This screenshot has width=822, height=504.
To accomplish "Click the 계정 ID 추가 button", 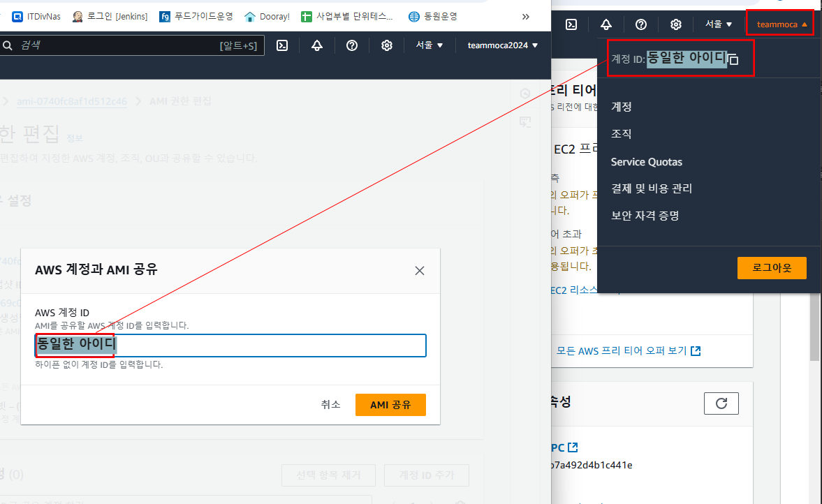I will [427, 475].
